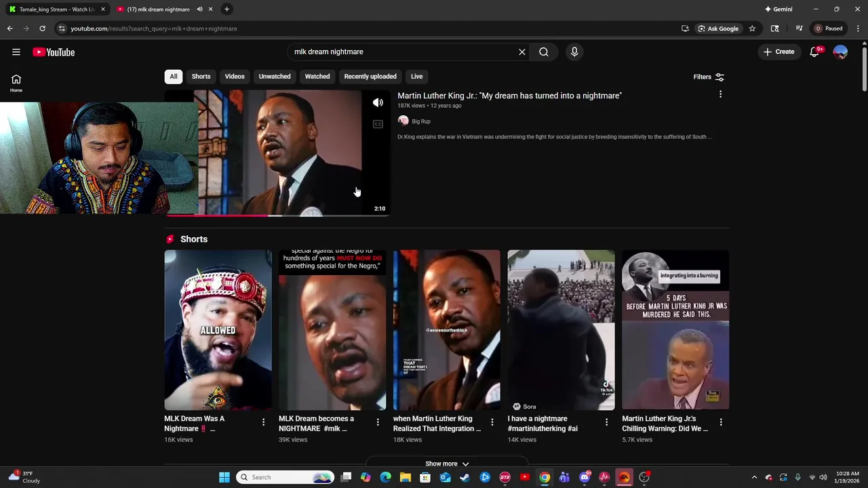Open the Home sidebar icon

(16, 83)
